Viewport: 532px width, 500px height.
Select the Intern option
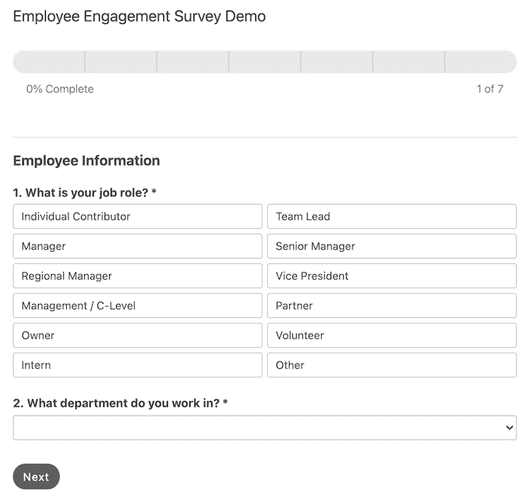pos(138,365)
